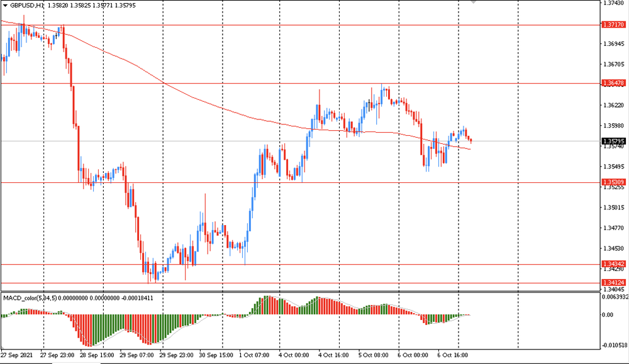Select the horizontal line at 1.35309
This screenshot has width=629, height=364.
pyautogui.click(x=300, y=182)
